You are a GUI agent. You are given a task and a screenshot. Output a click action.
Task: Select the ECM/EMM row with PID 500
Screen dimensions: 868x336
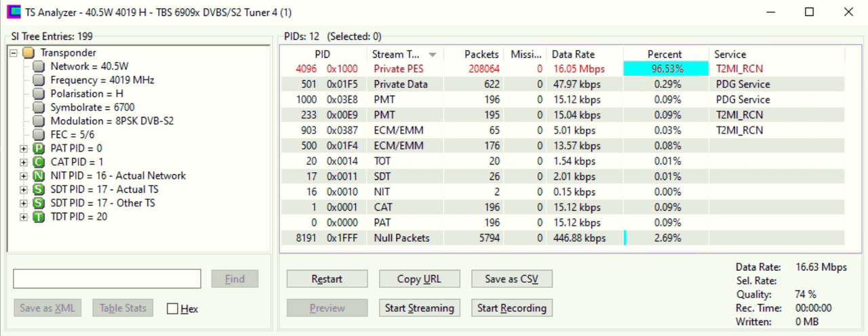tap(563, 146)
